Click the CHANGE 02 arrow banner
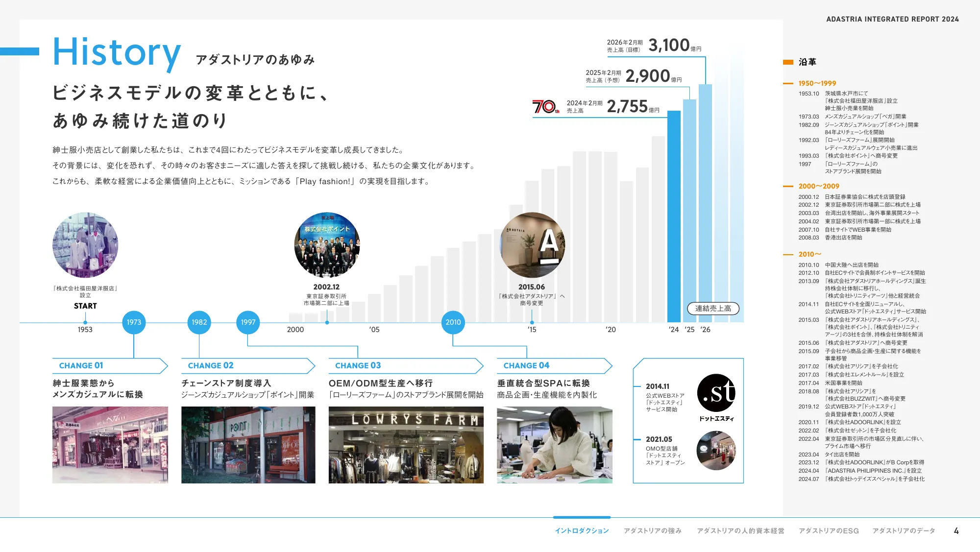The image size is (980, 552). (x=248, y=366)
